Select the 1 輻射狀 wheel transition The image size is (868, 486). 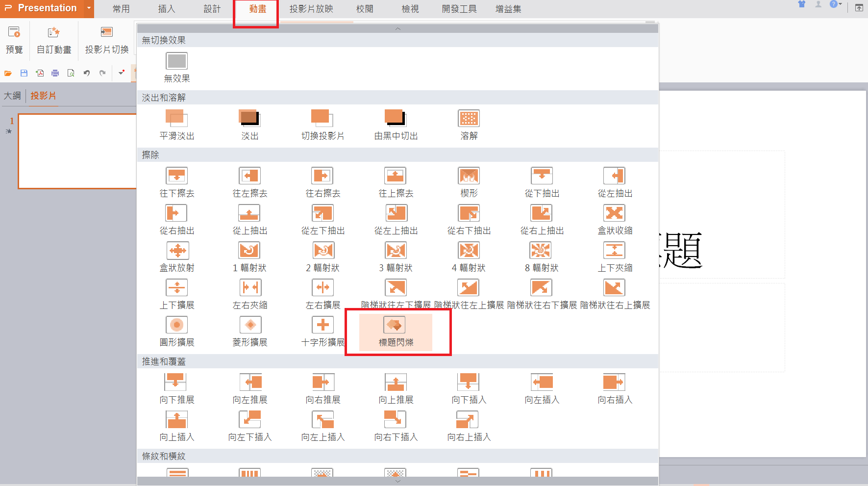[x=250, y=257]
